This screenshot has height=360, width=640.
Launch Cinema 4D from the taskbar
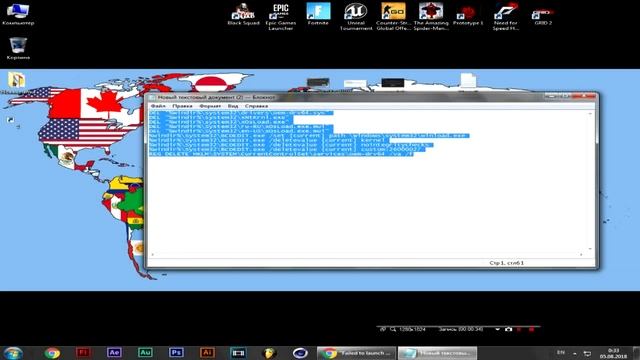(x=300, y=353)
